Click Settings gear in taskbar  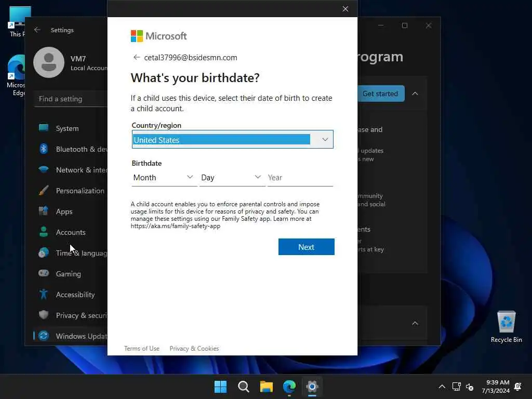312,387
